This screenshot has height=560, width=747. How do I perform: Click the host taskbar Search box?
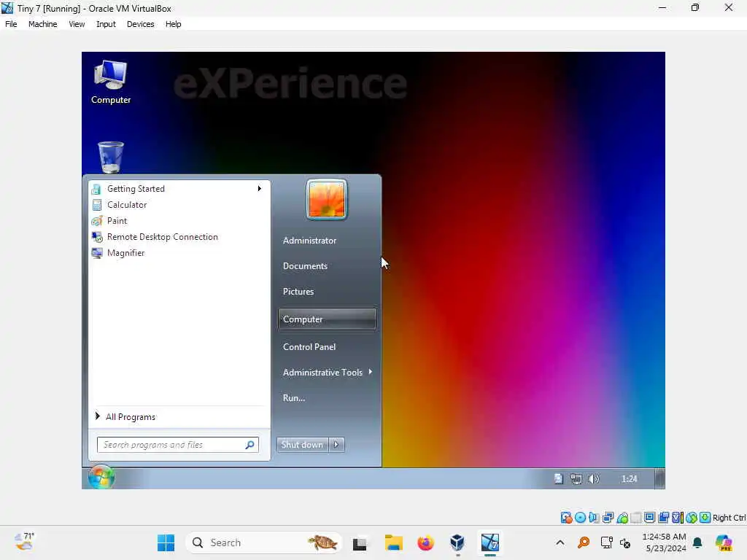tap(264, 542)
